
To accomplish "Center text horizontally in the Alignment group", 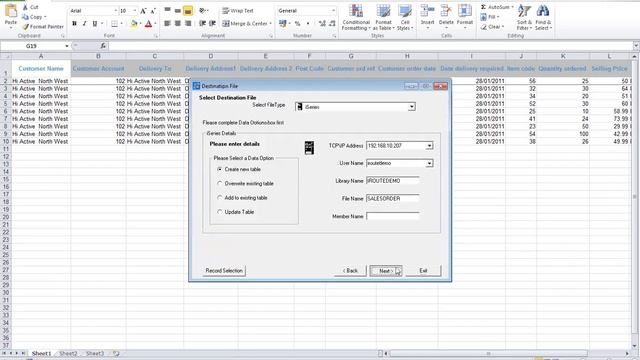I will [x=178, y=24].
